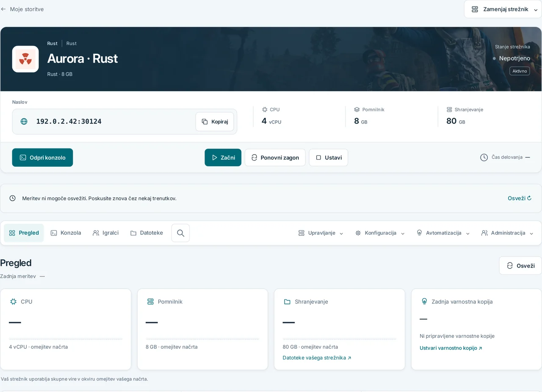Open the Avtomatizacija dropdown
This screenshot has height=392, width=542.
[443, 233]
